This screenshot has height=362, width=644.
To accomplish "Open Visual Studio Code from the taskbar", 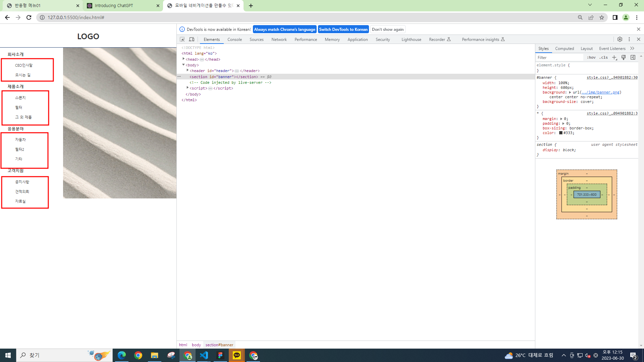I will tap(204, 355).
